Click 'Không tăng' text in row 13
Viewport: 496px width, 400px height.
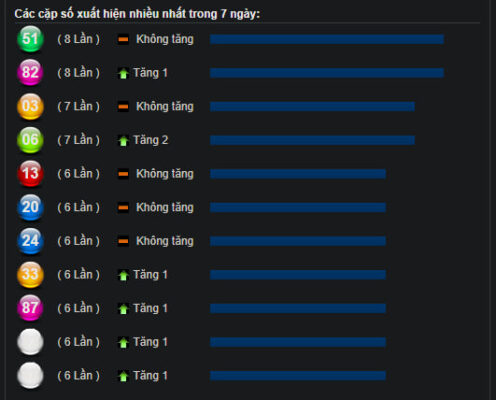tap(165, 174)
